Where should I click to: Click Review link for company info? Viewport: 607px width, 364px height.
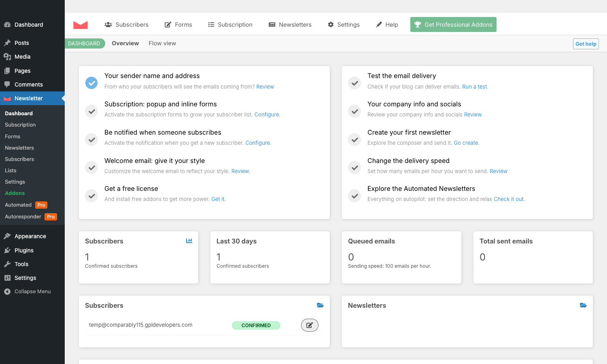[x=473, y=114]
